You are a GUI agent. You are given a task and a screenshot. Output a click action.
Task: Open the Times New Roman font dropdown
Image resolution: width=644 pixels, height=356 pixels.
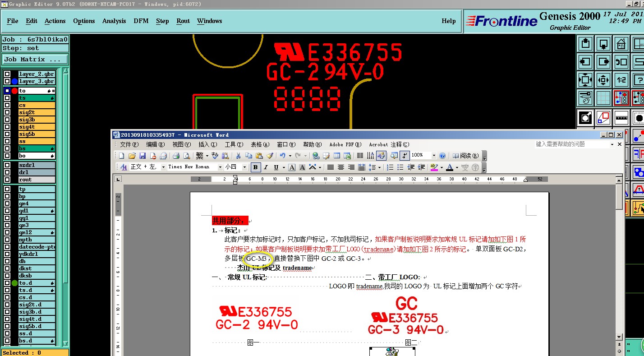(220, 167)
